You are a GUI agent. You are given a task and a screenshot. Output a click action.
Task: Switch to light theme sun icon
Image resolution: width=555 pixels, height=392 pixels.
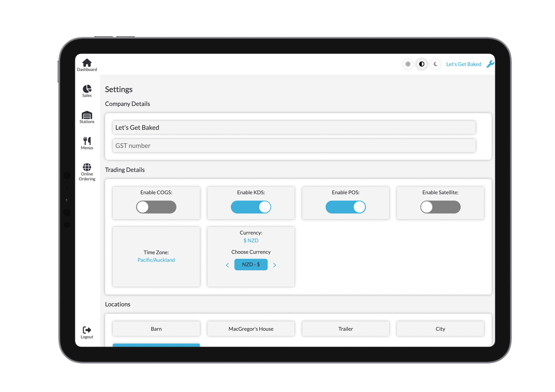click(408, 64)
